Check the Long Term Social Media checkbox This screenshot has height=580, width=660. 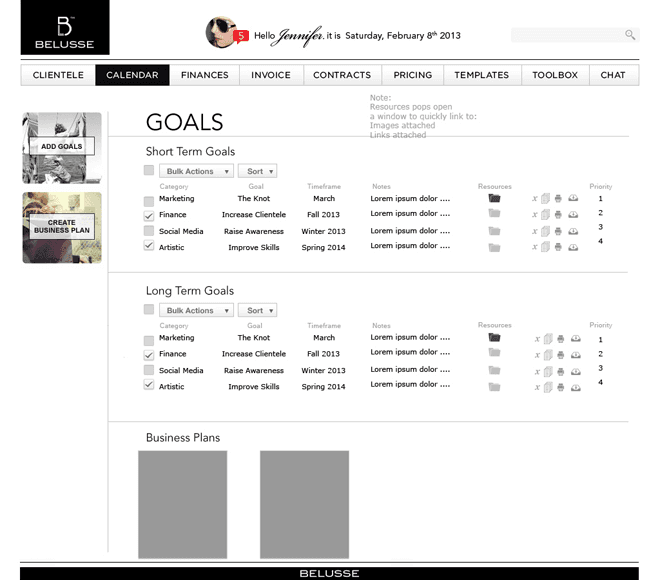(149, 370)
